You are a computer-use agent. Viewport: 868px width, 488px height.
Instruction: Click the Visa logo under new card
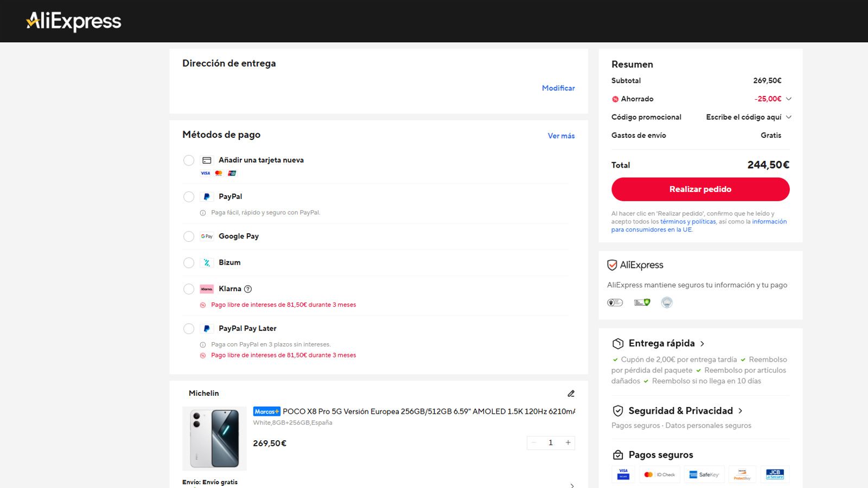click(x=206, y=174)
